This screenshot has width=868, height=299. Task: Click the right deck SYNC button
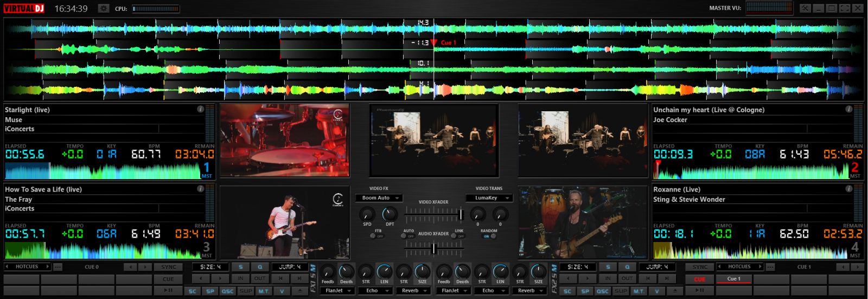[700, 267]
